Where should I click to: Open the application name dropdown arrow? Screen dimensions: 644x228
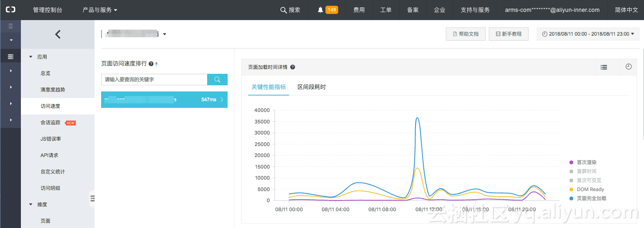tap(165, 34)
